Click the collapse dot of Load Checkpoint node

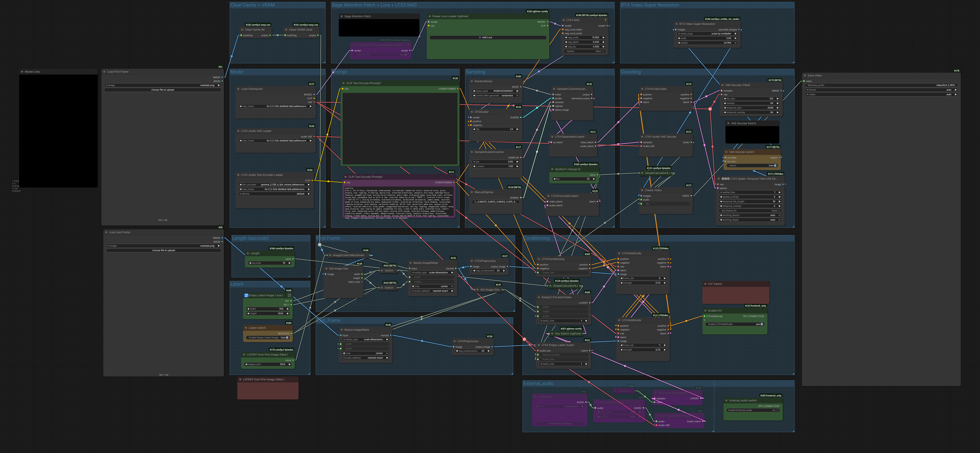click(238, 89)
